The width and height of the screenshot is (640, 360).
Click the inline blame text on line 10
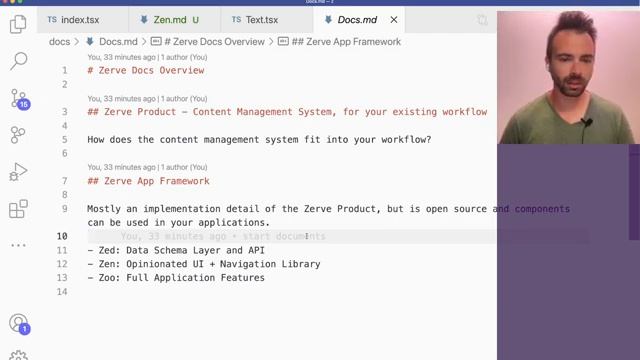click(223, 236)
